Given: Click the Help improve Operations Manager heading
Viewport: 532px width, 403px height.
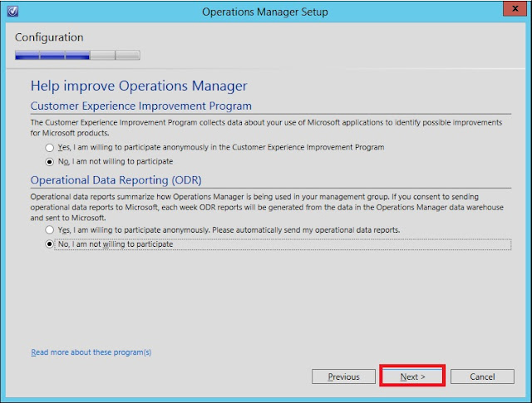Looking at the screenshot, I should pyautogui.click(x=139, y=86).
